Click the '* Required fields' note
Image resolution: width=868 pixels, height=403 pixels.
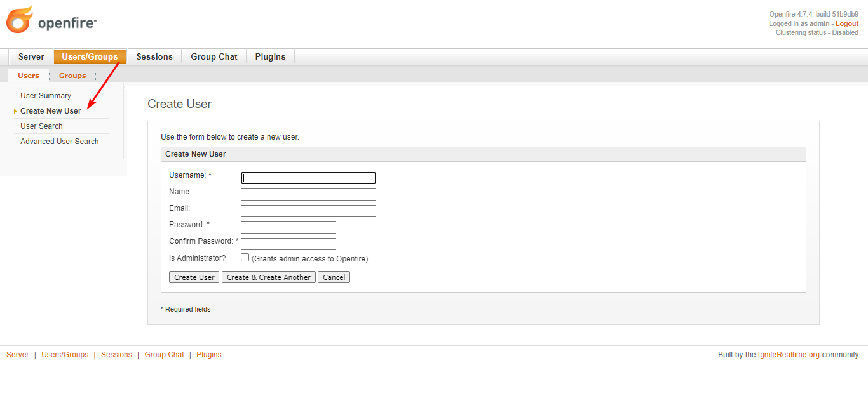[x=186, y=310]
